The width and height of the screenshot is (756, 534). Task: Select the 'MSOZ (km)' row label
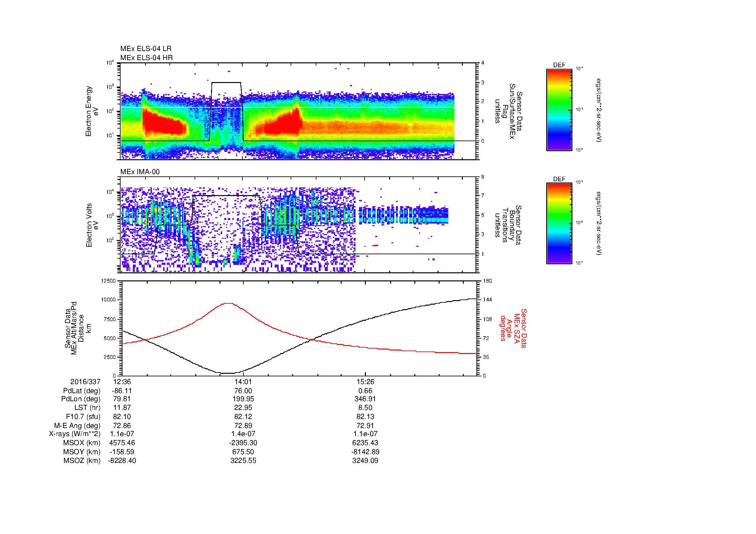click(82, 461)
